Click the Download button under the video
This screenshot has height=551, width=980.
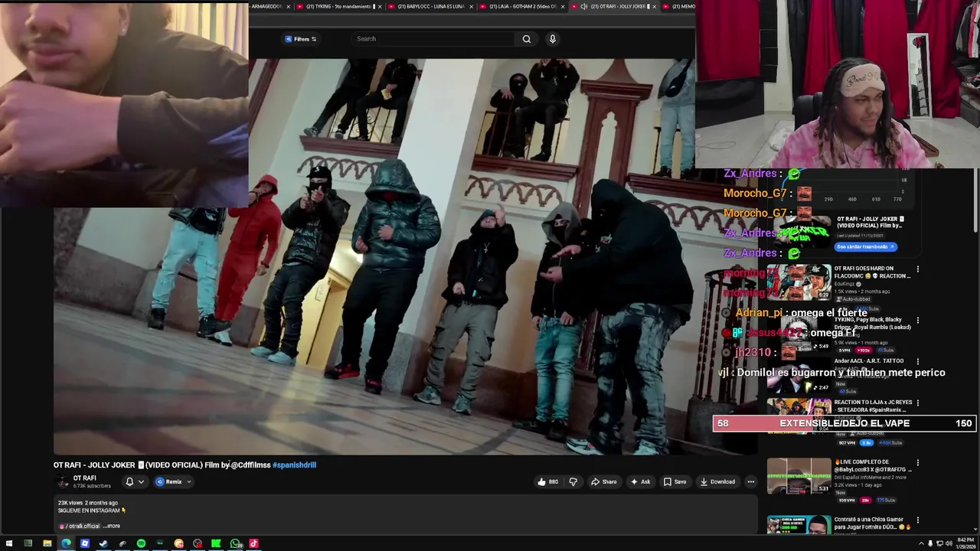pyautogui.click(x=717, y=482)
